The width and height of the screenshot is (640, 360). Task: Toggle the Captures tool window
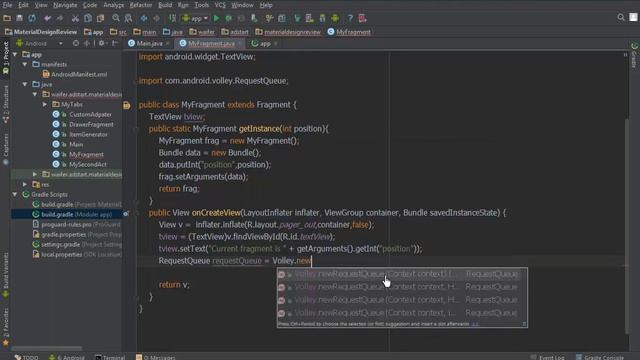[5, 149]
